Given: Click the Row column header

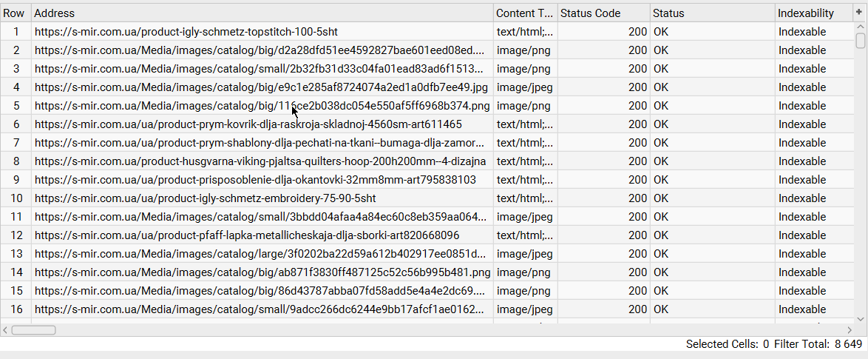Looking at the screenshot, I should point(14,13).
